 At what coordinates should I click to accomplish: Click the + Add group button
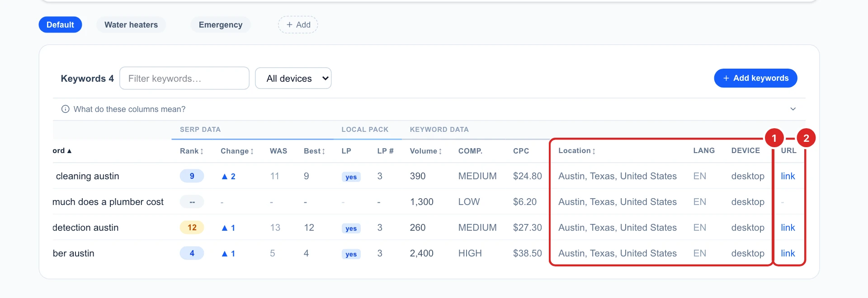[298, 25]
